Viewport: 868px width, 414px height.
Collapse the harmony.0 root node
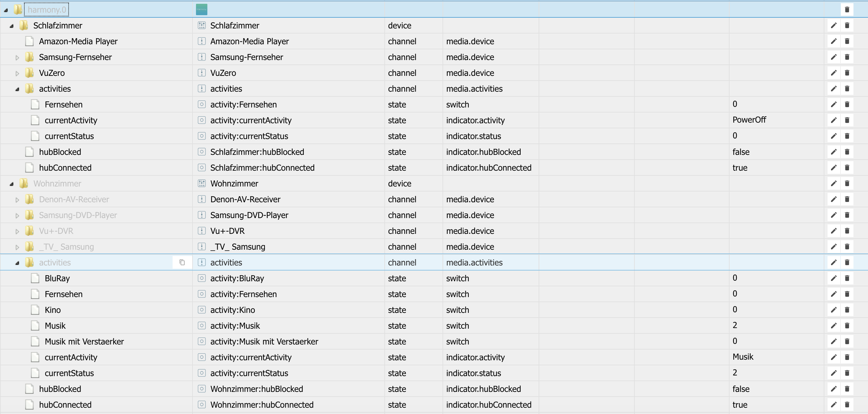(6, 10)
